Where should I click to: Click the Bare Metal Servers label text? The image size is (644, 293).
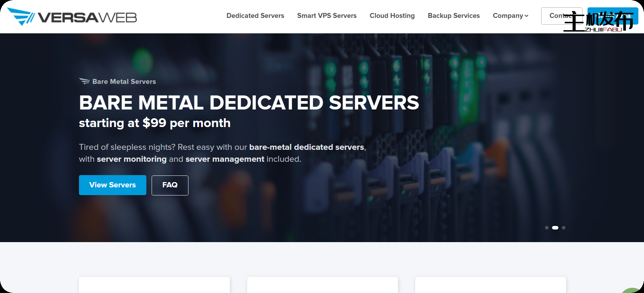(x=124, y=81)
